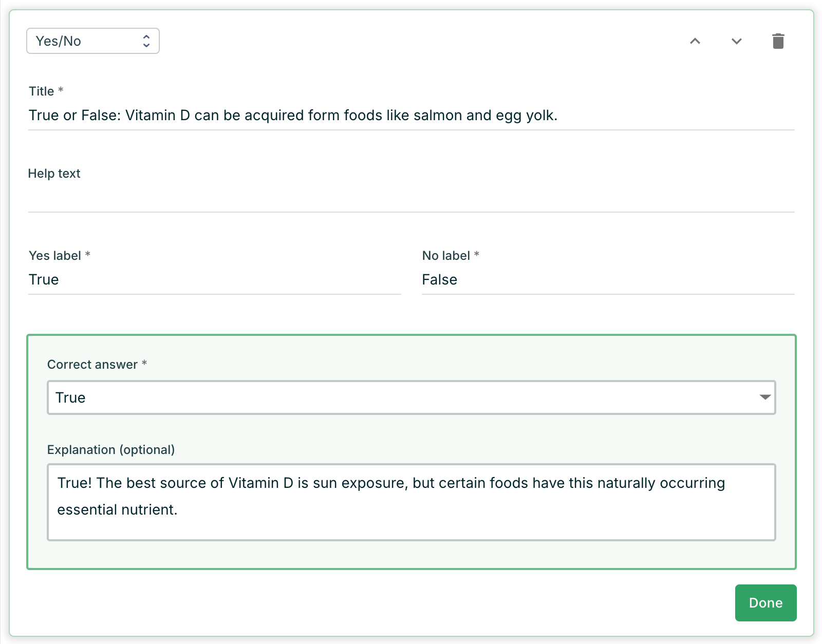Click the "Explanation (optional)" label
This screenshot has height=644, width=822.
click(111, 450)
